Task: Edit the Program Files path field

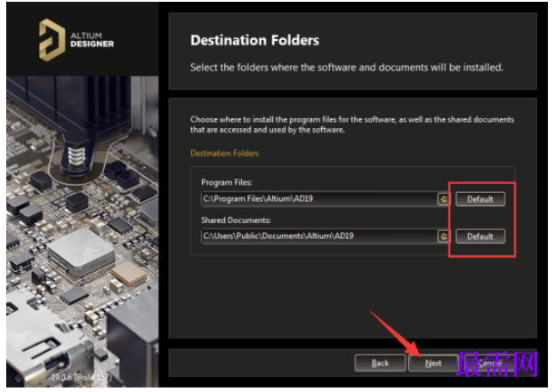Action: 319,199
